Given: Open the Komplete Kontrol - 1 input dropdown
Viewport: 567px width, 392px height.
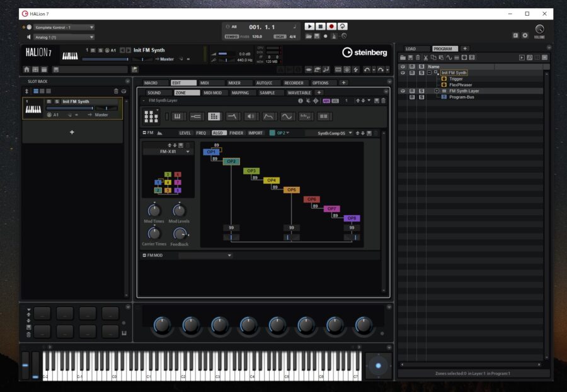Looking at the screenshot, I should click(64, 28).
